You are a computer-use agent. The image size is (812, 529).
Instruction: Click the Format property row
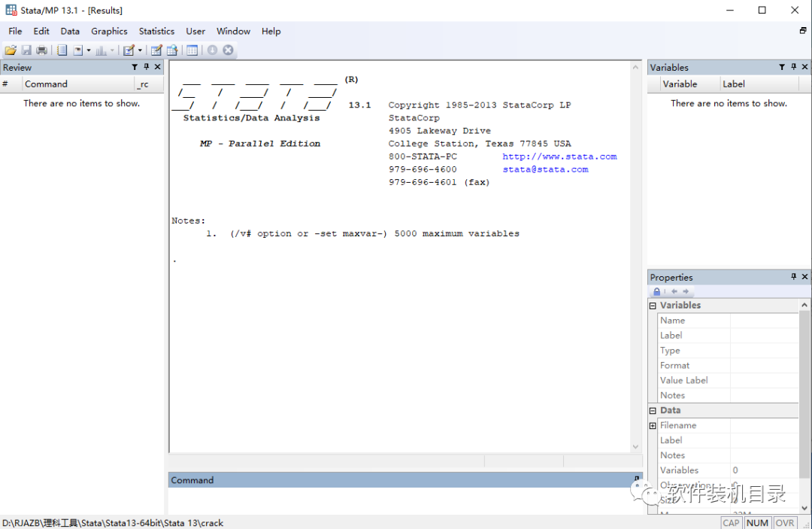tap(728, 365)
